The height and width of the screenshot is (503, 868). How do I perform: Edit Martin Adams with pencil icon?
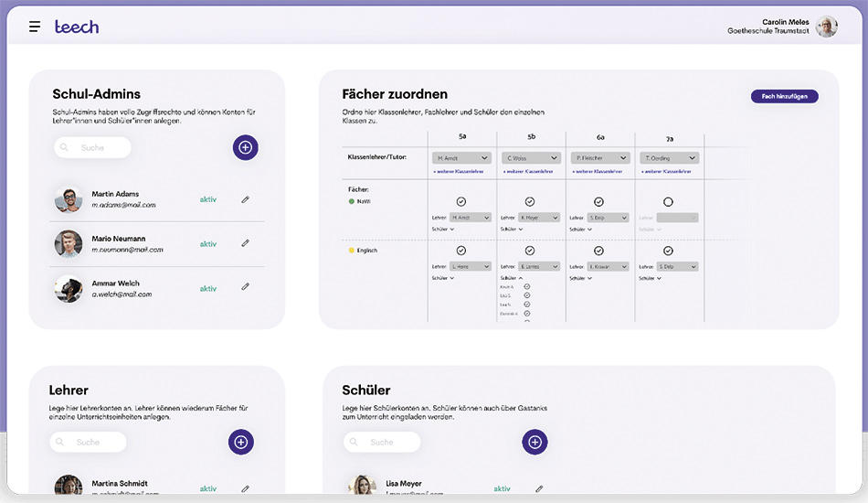click(245, 199)
